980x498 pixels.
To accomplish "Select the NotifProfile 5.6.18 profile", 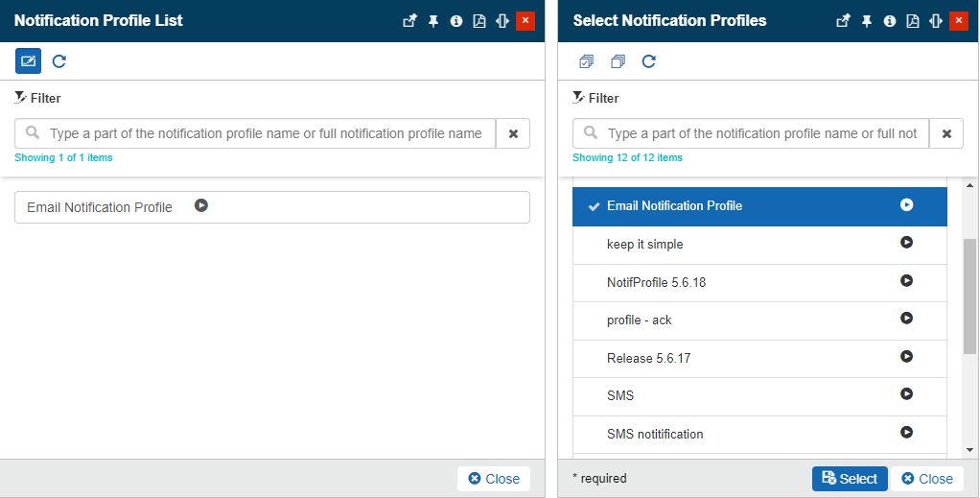I will [x=760, y=283].
